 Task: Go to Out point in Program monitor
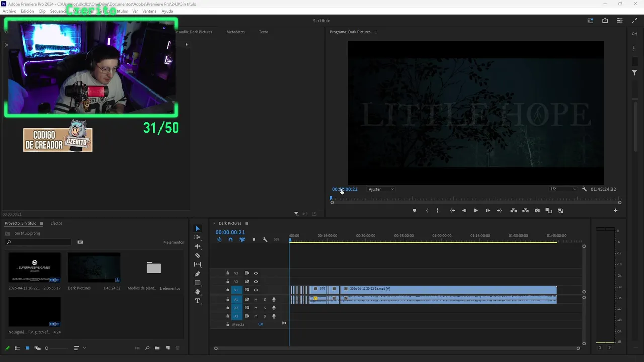click(499, 211)
